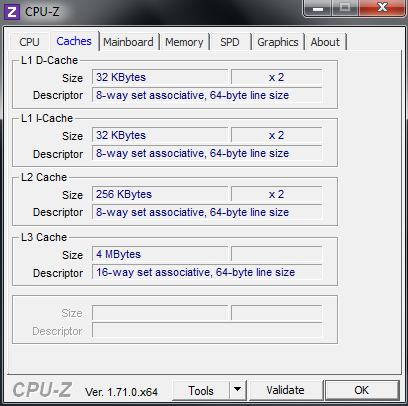Minimize the CPU-Z window

coord(318,8)
